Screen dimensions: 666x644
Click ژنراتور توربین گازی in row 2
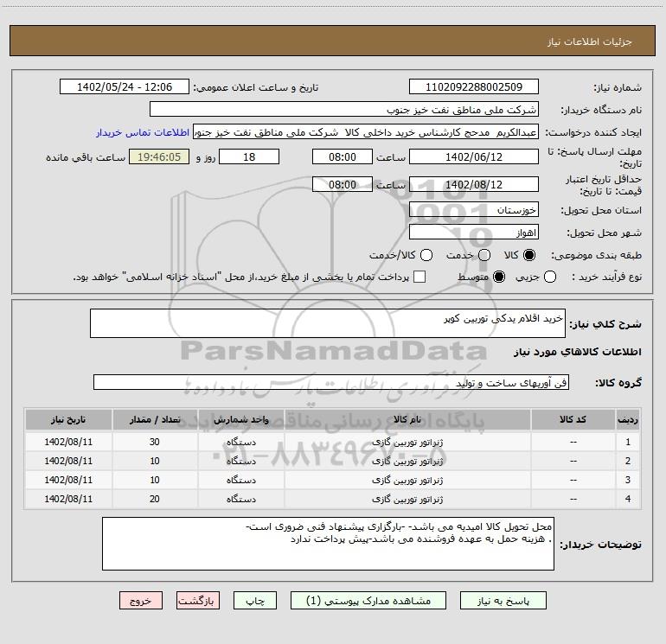pos(407,461)
